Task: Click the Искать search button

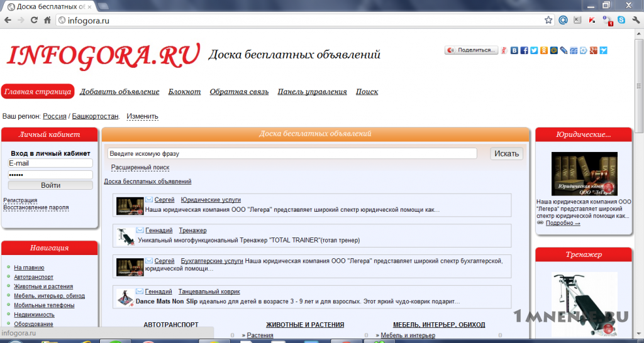Action: coord(507,153)
